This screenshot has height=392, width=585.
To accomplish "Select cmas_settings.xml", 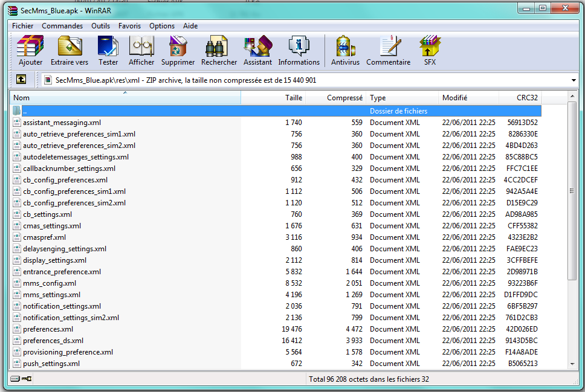I will 52,226.
